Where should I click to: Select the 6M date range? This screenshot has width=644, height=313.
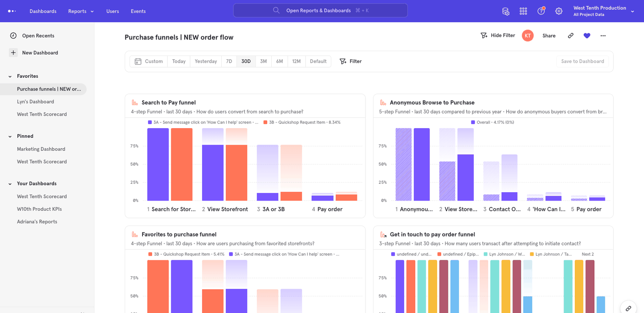279,61
